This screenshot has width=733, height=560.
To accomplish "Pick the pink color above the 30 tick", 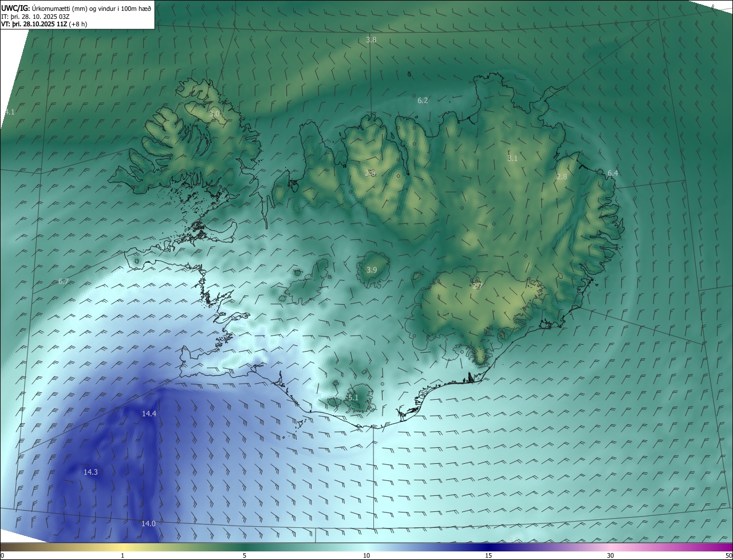I will (x=610, y=547).
